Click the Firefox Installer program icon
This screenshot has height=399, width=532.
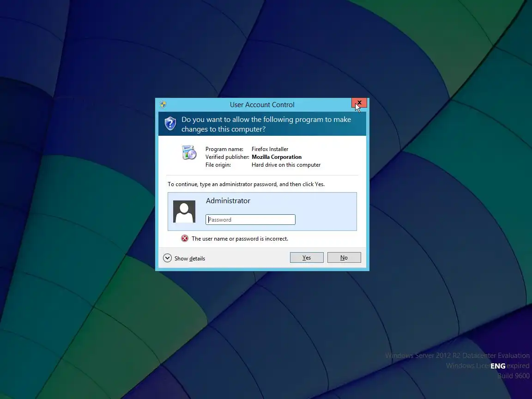coord(189,152)
